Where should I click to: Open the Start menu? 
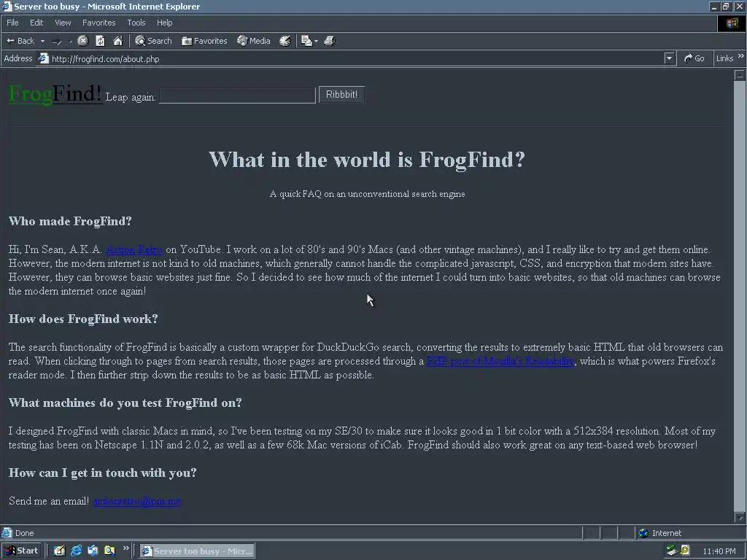coord(21,551)
